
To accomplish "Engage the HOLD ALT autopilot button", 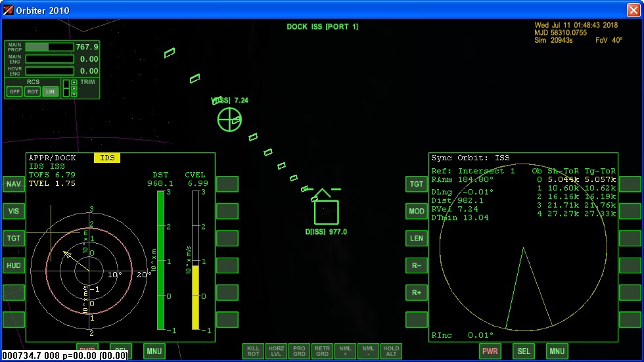I will tap(391, 351).
